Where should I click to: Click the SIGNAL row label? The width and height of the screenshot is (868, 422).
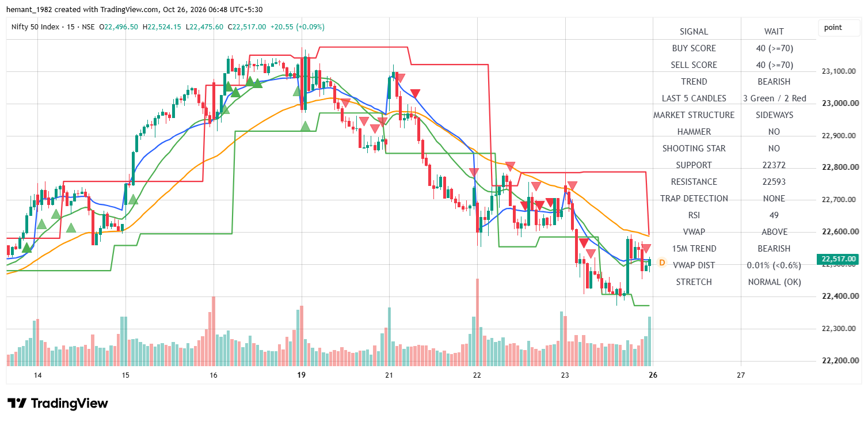click(x=694, y=32)
